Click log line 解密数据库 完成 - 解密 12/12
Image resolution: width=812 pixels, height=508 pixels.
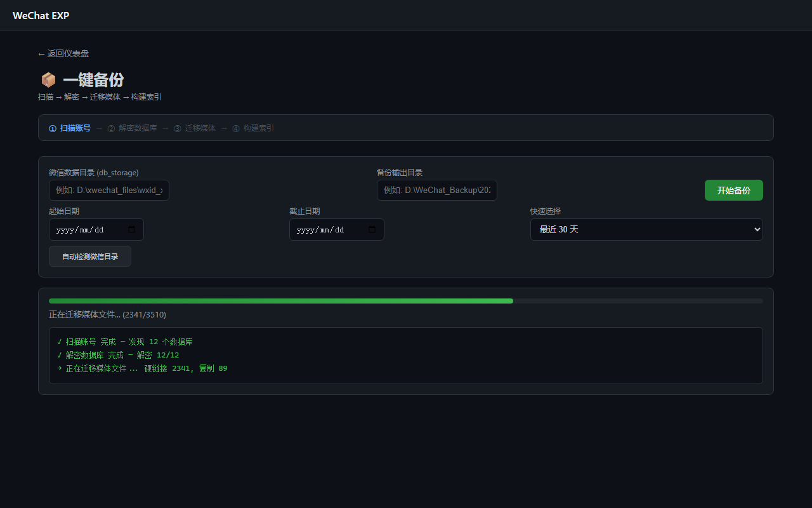(118, 355)
